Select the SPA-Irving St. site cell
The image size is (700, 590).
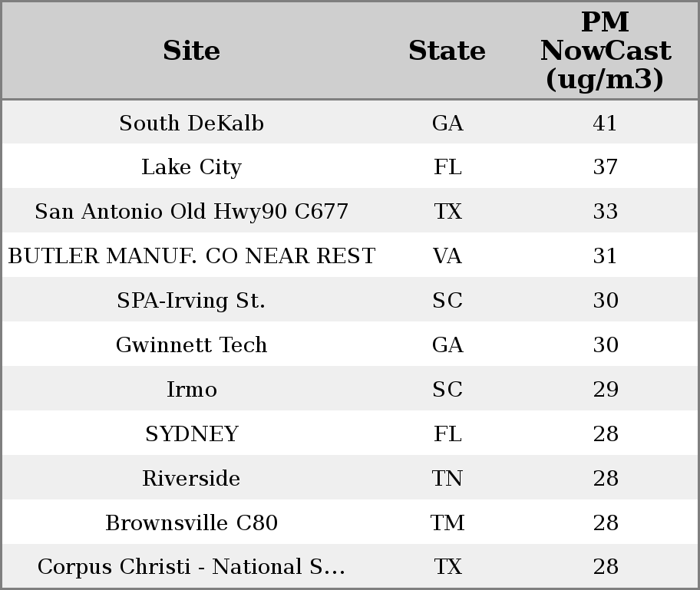191,301
